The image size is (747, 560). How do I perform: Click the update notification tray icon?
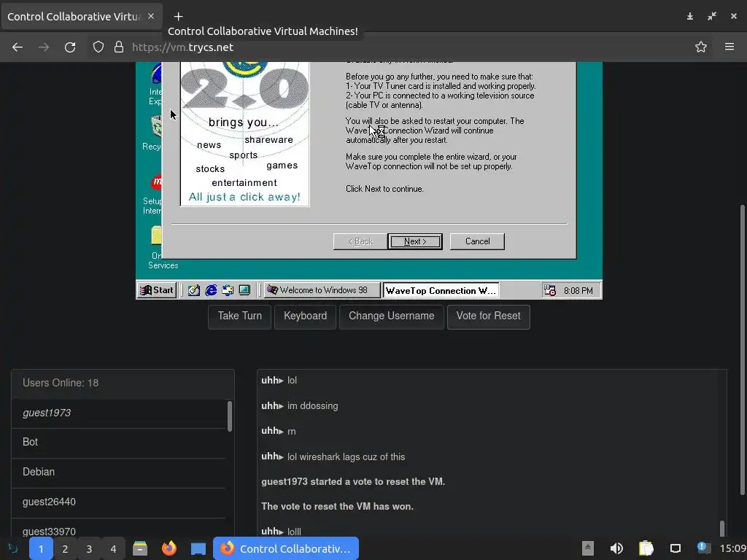pos(704,548)
